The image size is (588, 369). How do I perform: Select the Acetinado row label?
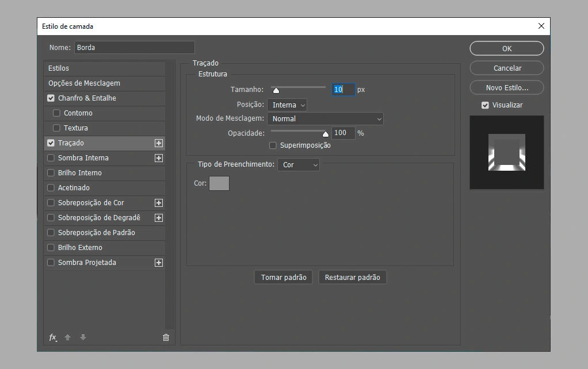coord(74,188)
